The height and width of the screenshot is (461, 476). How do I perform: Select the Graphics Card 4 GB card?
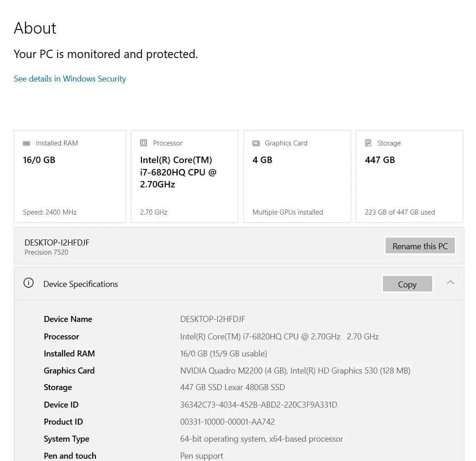tap(297, 176)
